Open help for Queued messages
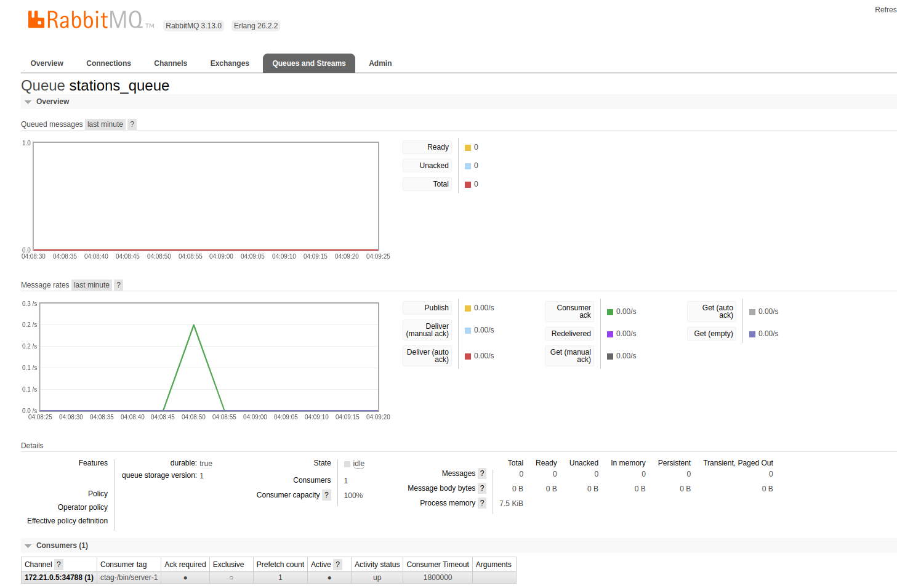 coord(132,124)
